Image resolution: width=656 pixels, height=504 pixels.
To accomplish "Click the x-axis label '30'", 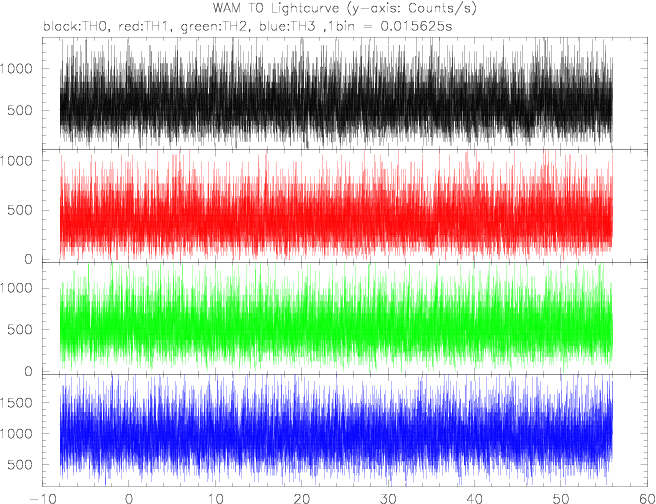I will point(388,498).
